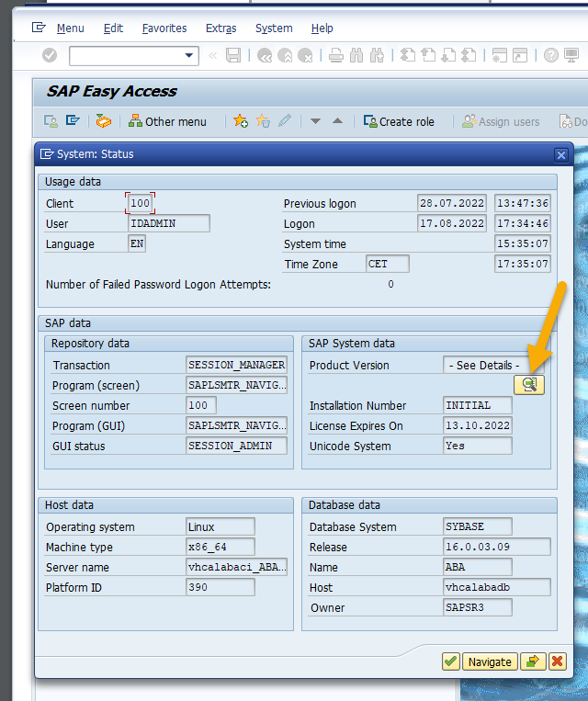
Task: Open the Extras menu
Action: 220,28
